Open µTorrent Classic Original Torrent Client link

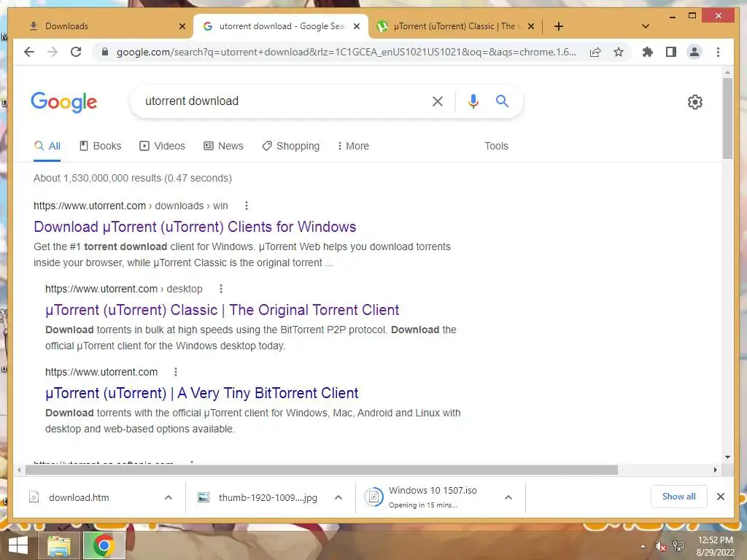[x=222, y=310]
